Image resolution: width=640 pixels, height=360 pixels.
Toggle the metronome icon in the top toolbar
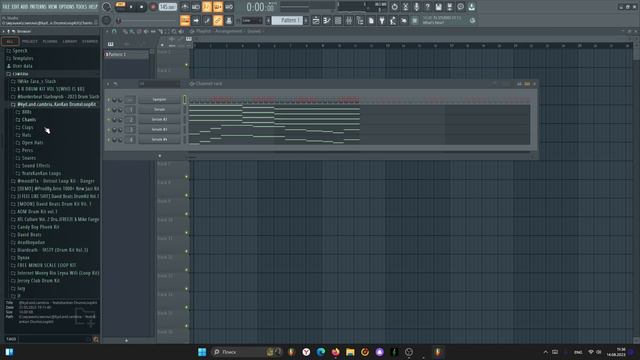[x=185, y=7]
